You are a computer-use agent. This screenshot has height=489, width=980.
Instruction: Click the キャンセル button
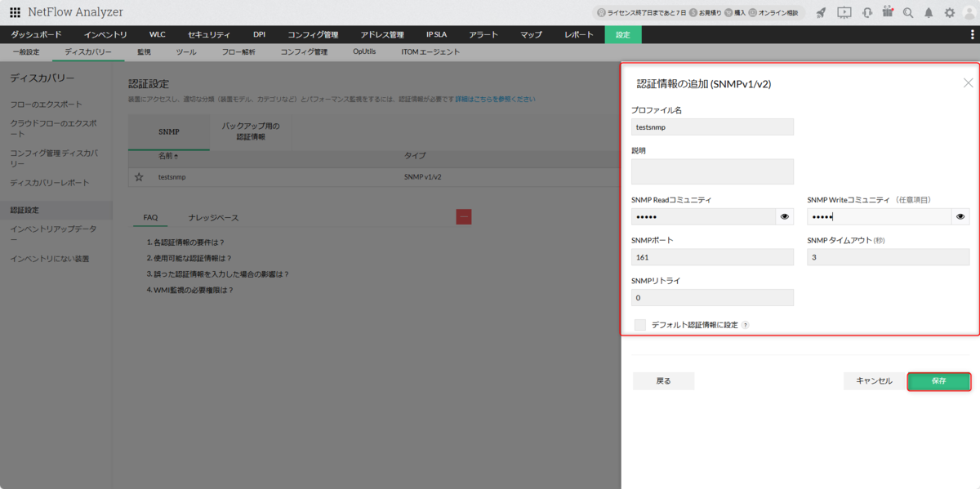874,381
